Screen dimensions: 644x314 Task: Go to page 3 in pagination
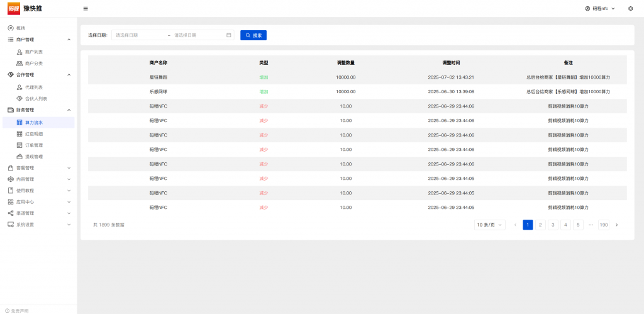tap(553, 225)
